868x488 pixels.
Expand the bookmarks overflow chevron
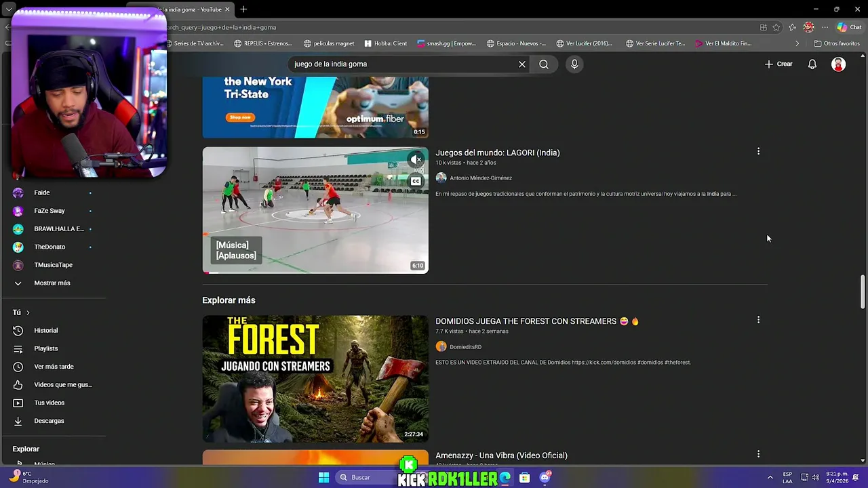(797, 43)
